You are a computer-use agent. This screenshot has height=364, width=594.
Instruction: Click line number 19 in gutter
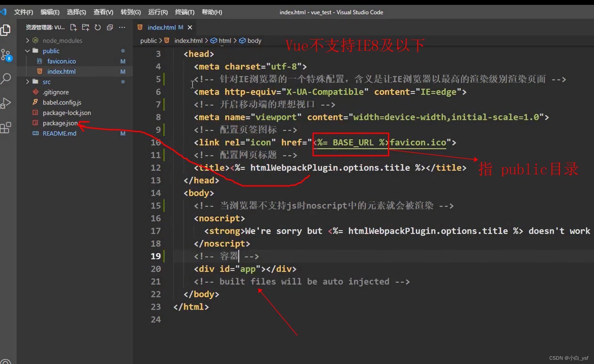click(155, 256)
